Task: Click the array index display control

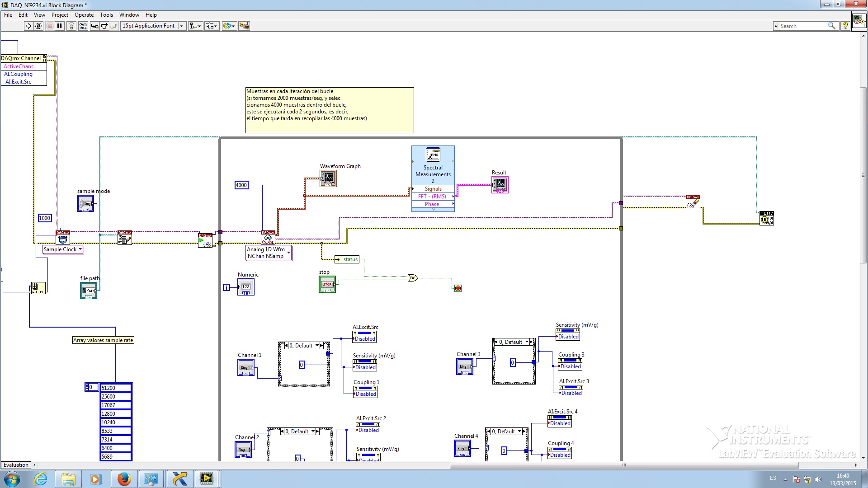Action: 92,387
